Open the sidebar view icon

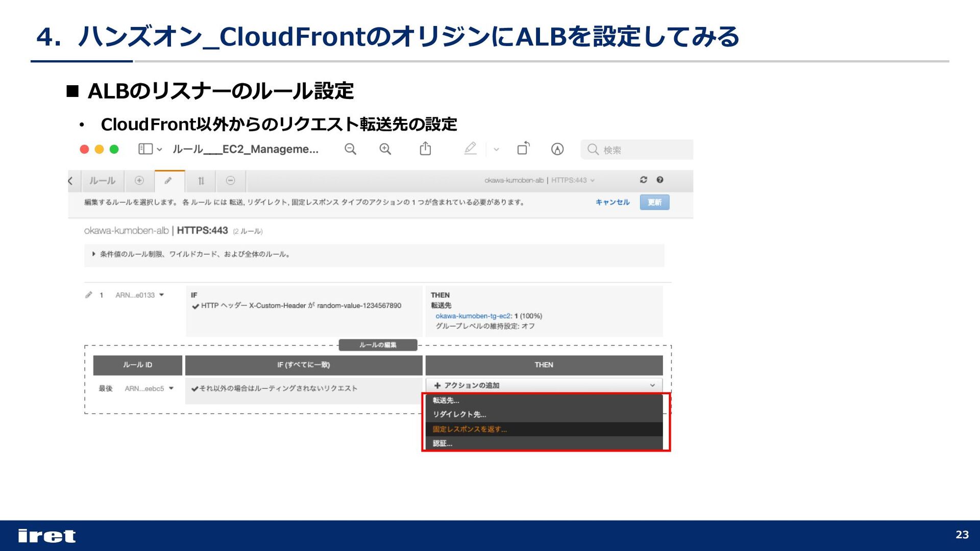pyautogui.click(x=145, y=149)
